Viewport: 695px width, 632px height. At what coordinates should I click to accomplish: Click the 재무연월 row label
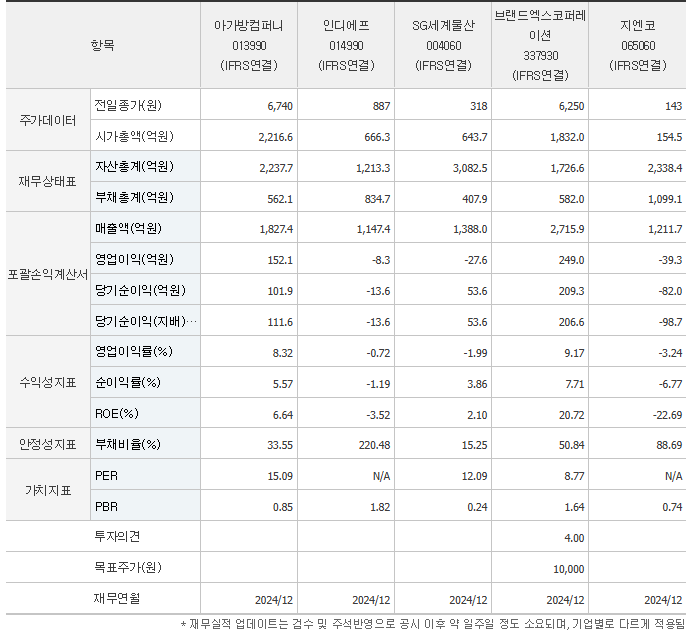(117, 598)
